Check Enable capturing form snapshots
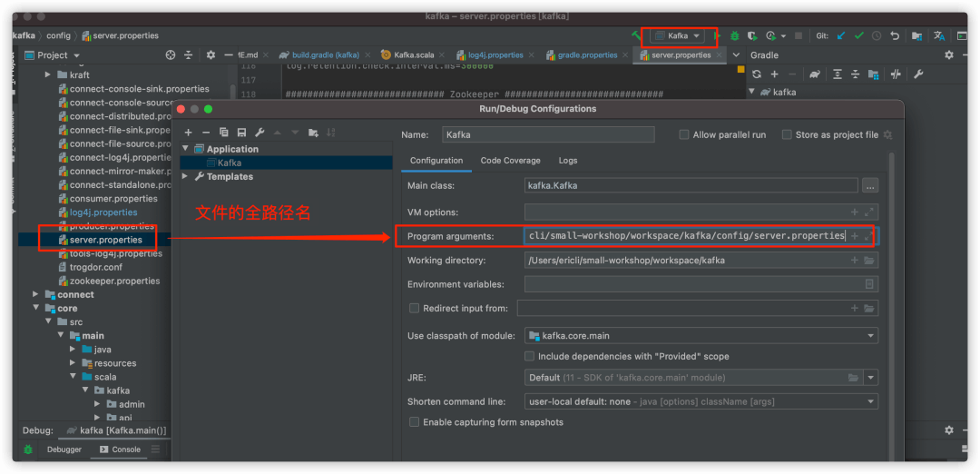 (x=414, y=422)
